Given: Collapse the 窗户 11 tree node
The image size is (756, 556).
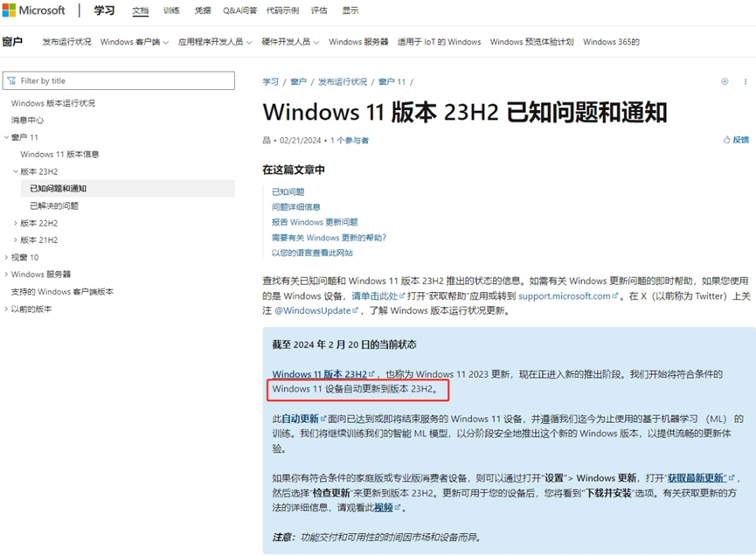Looking at the screenshot, I should pyautogui.click(x=6, y=137).
